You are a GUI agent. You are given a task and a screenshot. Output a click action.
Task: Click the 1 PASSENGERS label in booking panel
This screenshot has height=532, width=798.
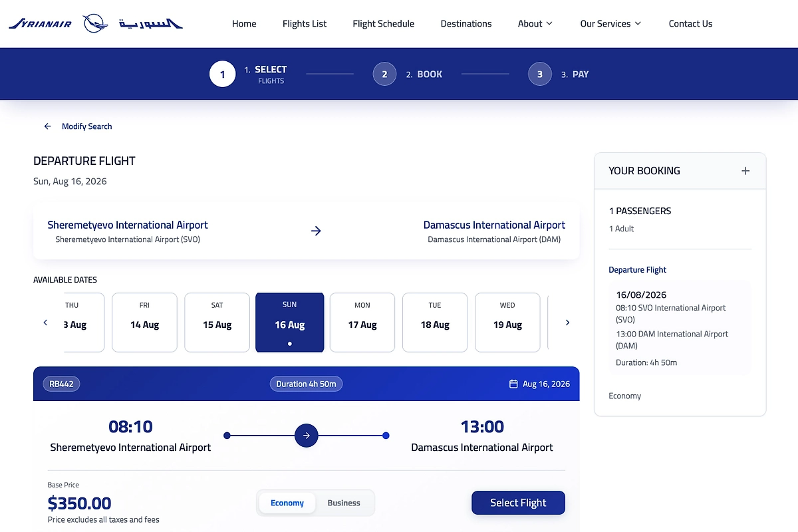640,211
